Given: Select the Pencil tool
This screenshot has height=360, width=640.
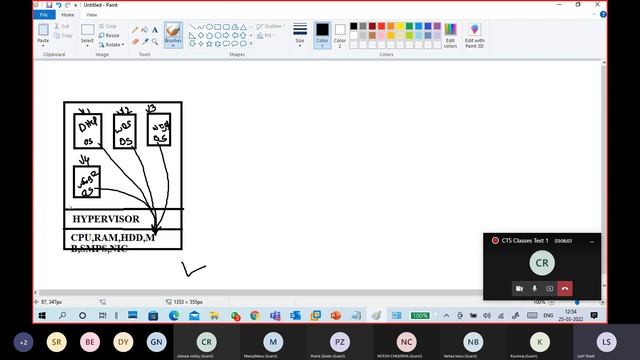Looking at the screenshot, I should [x=135, y=30].
